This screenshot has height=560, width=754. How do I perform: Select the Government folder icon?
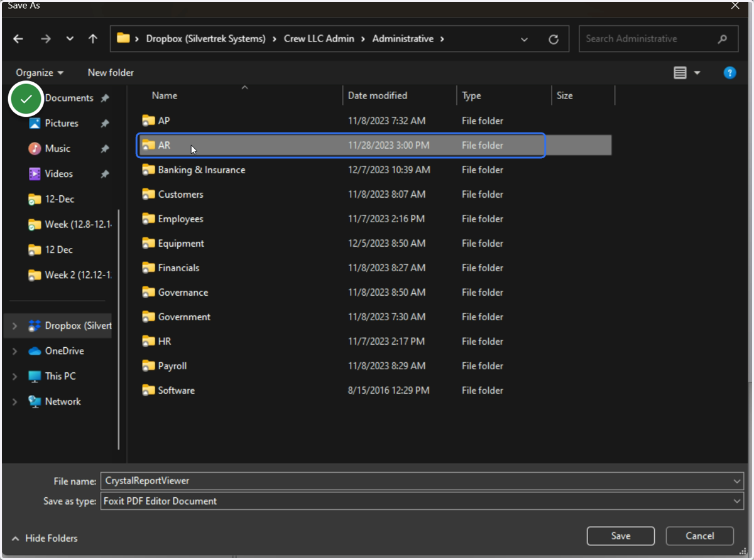[148, 316]
